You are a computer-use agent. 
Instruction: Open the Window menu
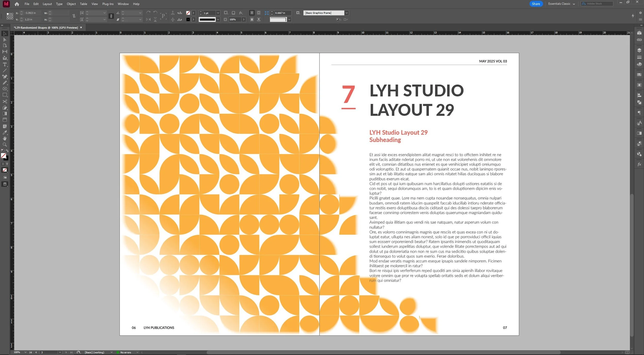click(x=123, y=4)
